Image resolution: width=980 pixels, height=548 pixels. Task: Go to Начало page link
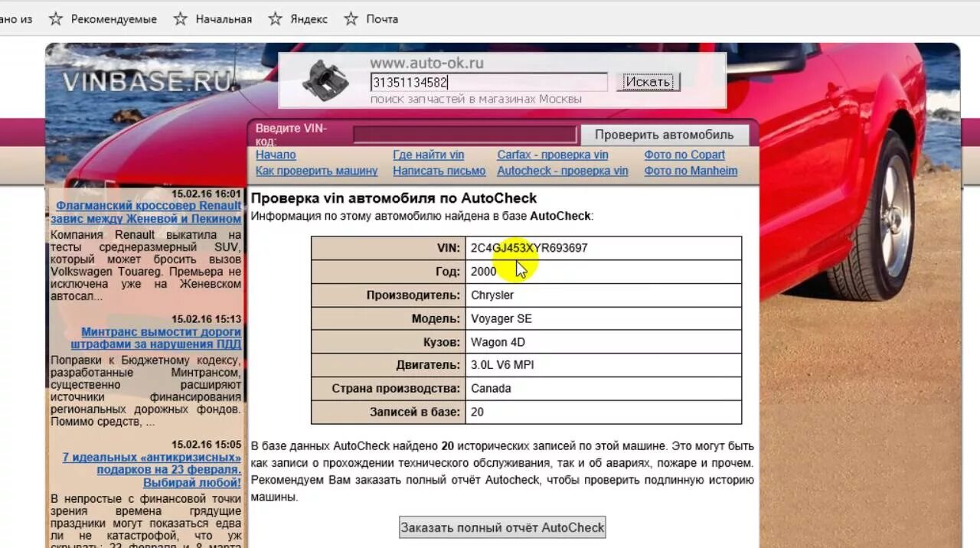click(276, 155)
